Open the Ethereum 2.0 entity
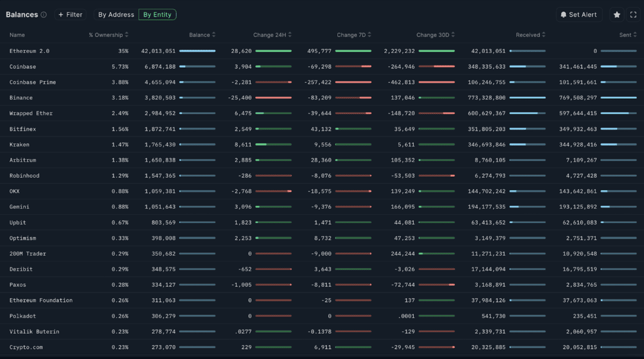 coord(30,51)
